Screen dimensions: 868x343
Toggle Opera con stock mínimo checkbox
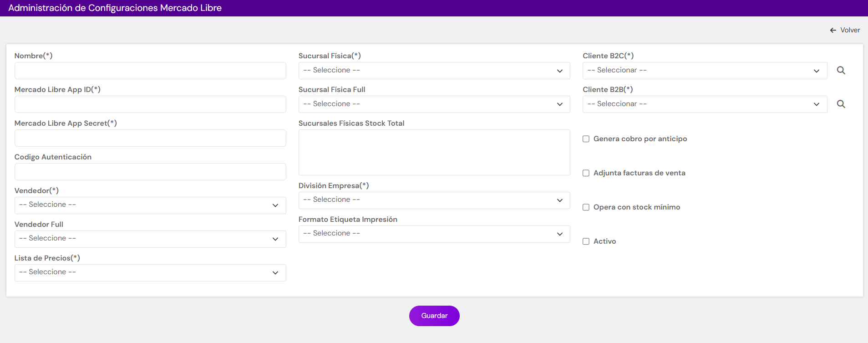(x=586, y=207)
